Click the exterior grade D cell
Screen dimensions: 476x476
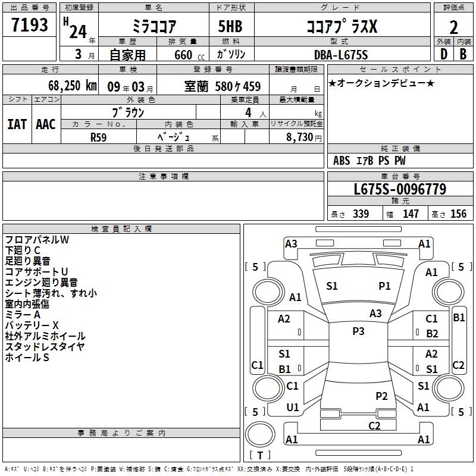443,53
